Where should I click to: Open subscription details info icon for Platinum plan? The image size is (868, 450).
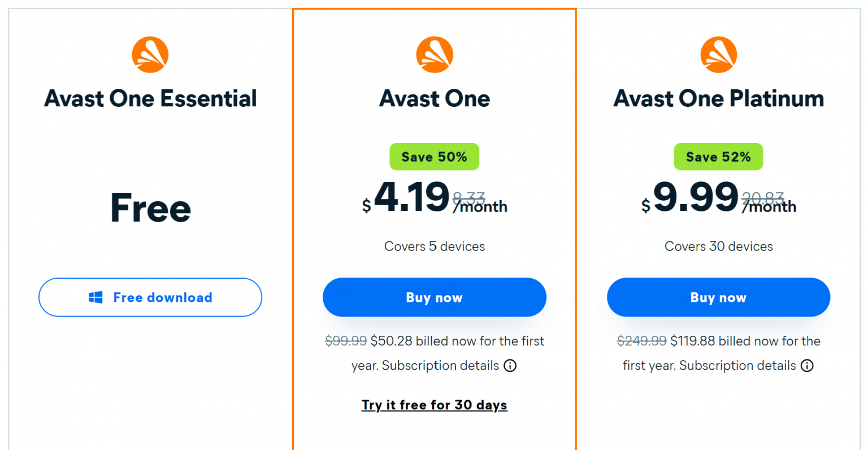tap(807, 366)
